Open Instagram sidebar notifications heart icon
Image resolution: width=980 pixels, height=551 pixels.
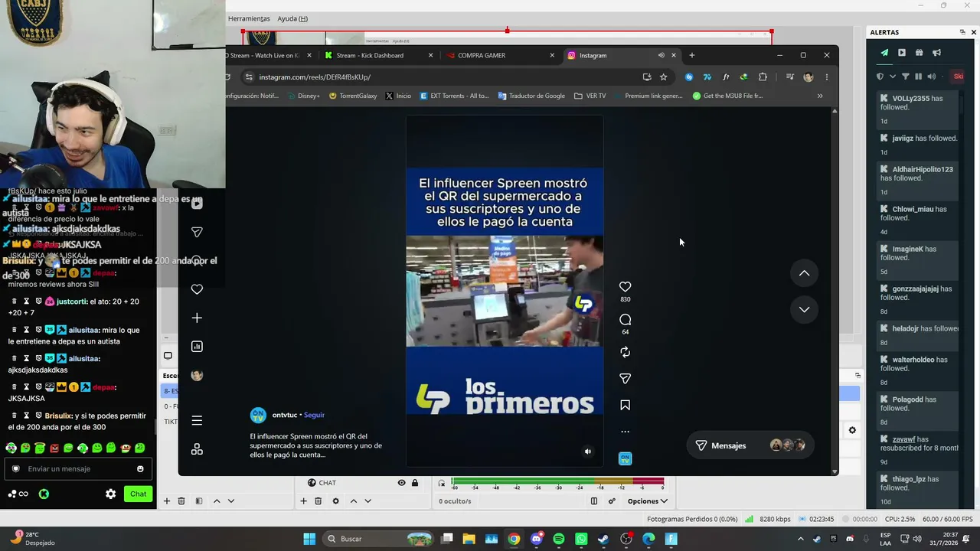(197, 289)
